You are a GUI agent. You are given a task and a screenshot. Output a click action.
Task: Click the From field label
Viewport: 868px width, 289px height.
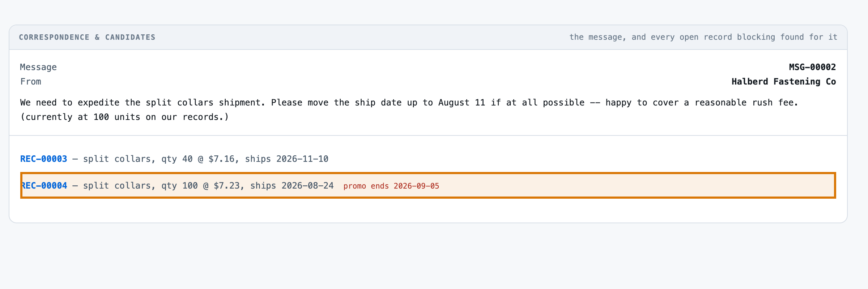[31, 82]
